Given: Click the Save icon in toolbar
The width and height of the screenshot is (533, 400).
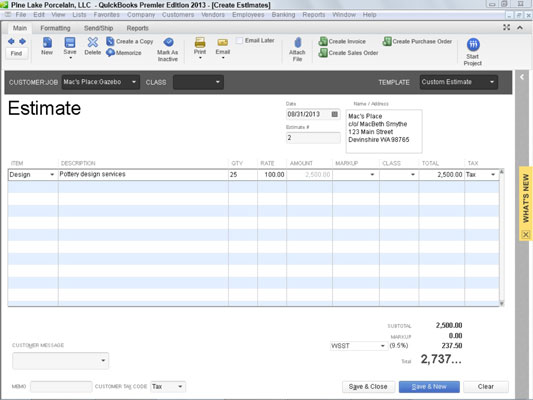Looking at the screenshot, I should coord(70,42).
